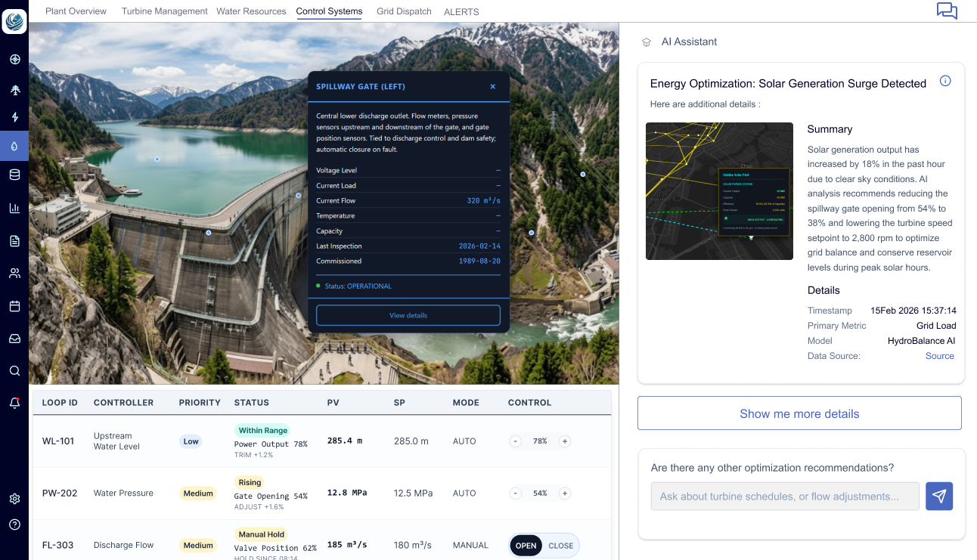Open the bar chart analytics icon
Viewport: 977px width, 560px height.
click(14, 209)
